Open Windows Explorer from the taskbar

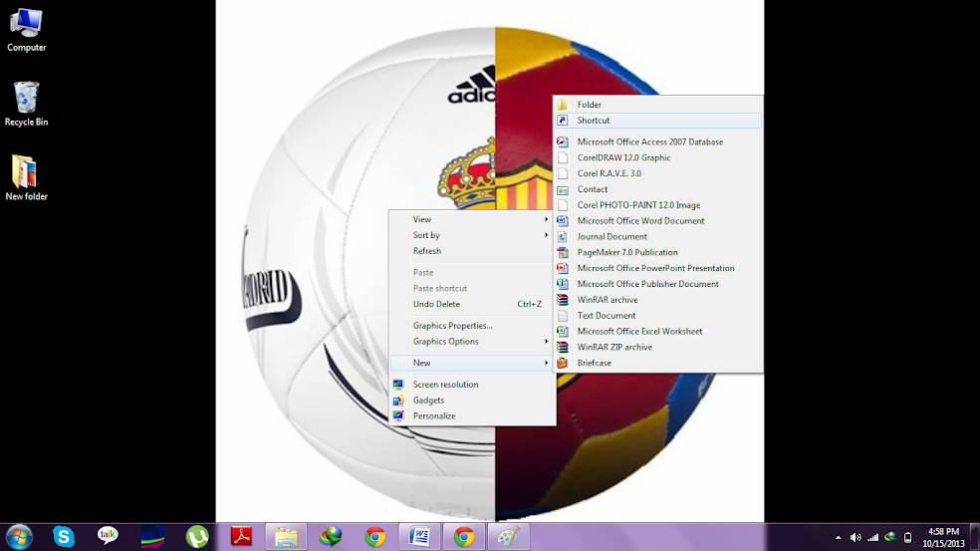pyautogui.click(x=286, y=537)
